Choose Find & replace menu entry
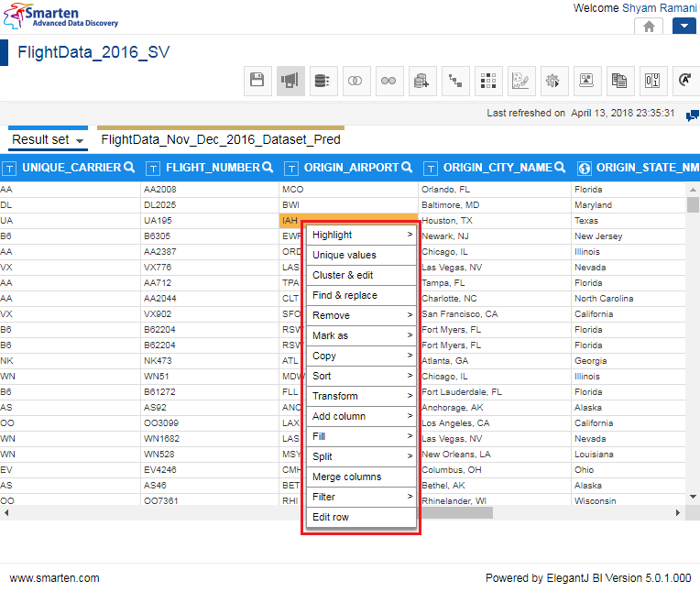700x592 pixels. [361, 295]
